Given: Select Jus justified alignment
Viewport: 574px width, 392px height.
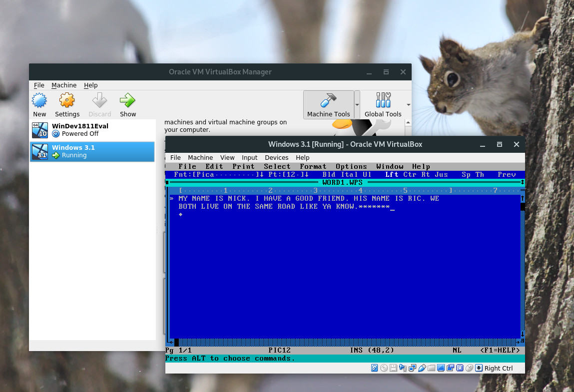Looking at the screenshot, I should coord(442,175).
